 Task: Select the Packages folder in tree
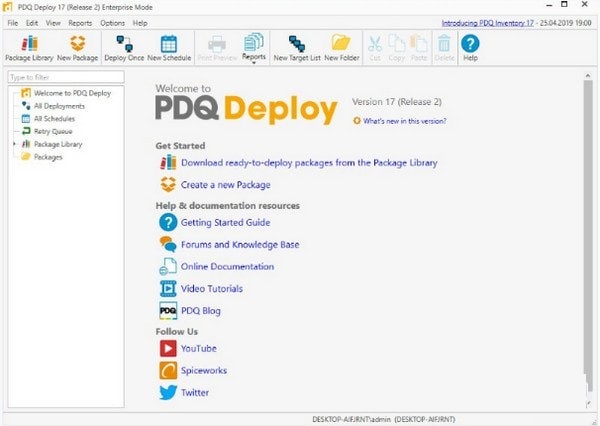point(48,157)
